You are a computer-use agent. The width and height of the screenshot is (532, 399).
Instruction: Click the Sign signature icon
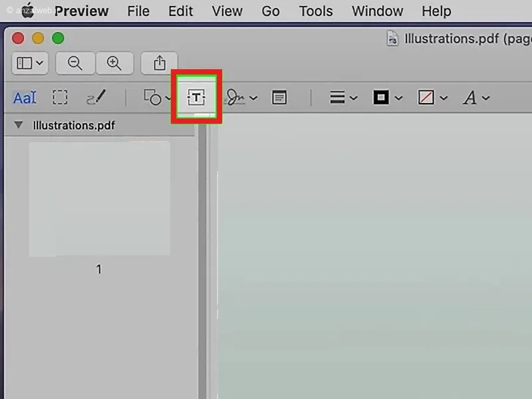click(235, 97)
